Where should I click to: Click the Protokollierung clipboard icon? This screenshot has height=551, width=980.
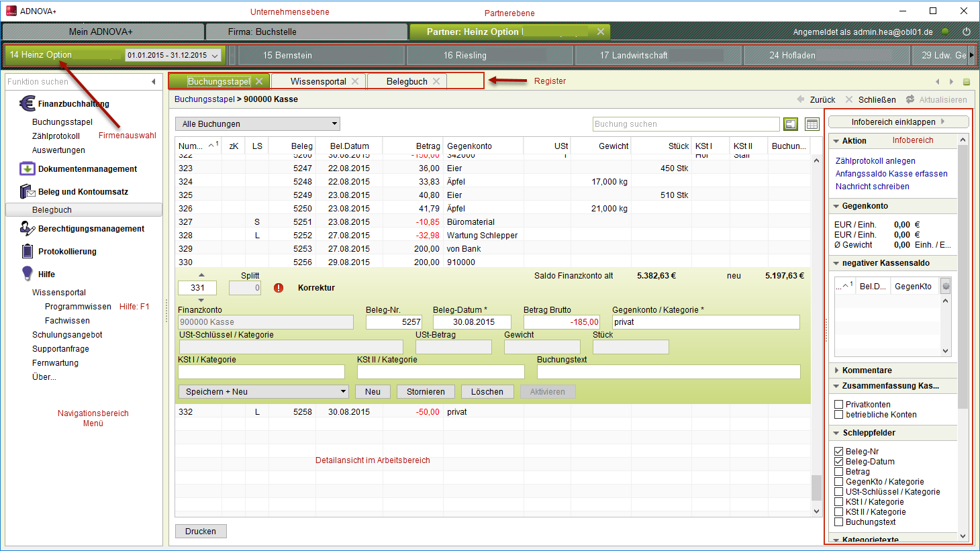pyautogui.click(x=27, y=252)
